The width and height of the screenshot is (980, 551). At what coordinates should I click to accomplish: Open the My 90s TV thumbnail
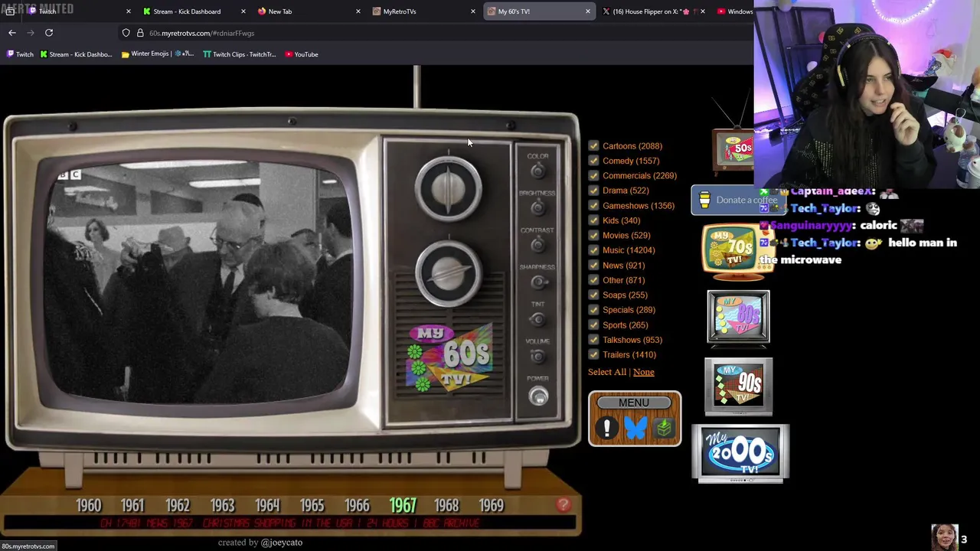pos(738,386)
